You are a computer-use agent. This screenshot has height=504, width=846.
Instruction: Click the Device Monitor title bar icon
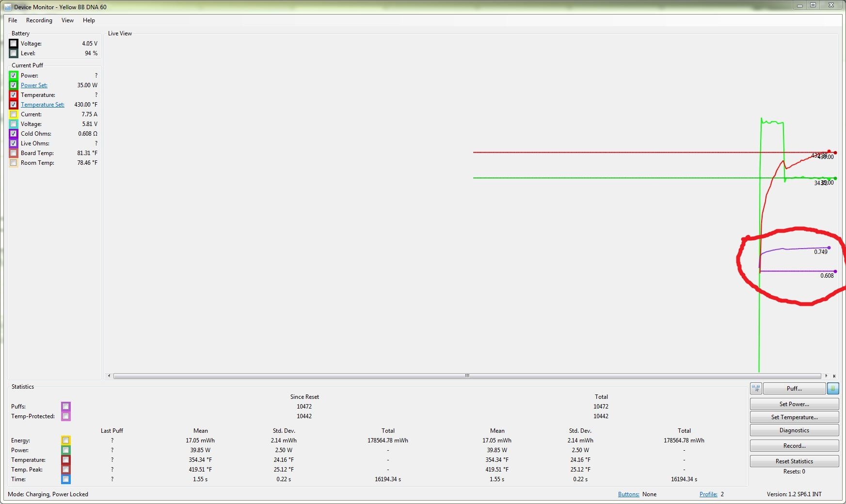point(7,7)
